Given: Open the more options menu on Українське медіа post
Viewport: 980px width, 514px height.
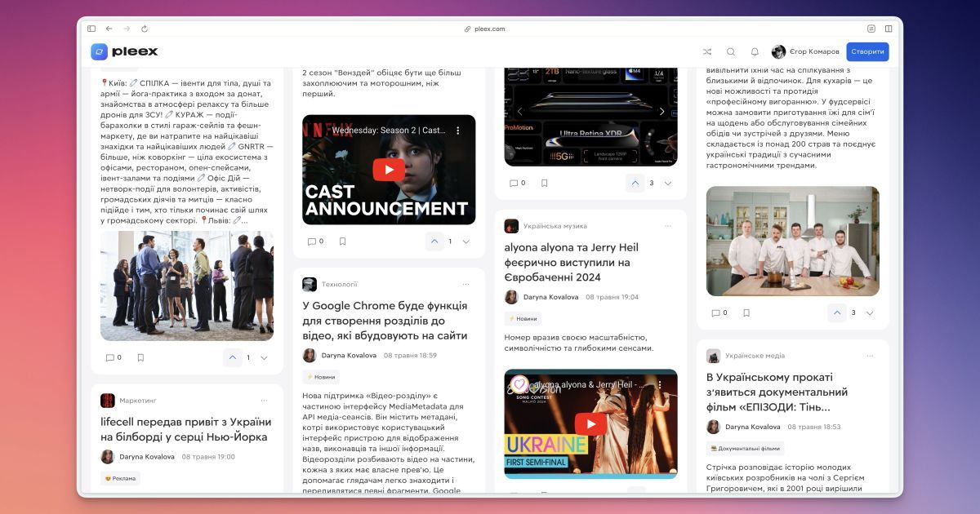Looking at the screenshot, I should pyautogui.click(x=870, y=356).
